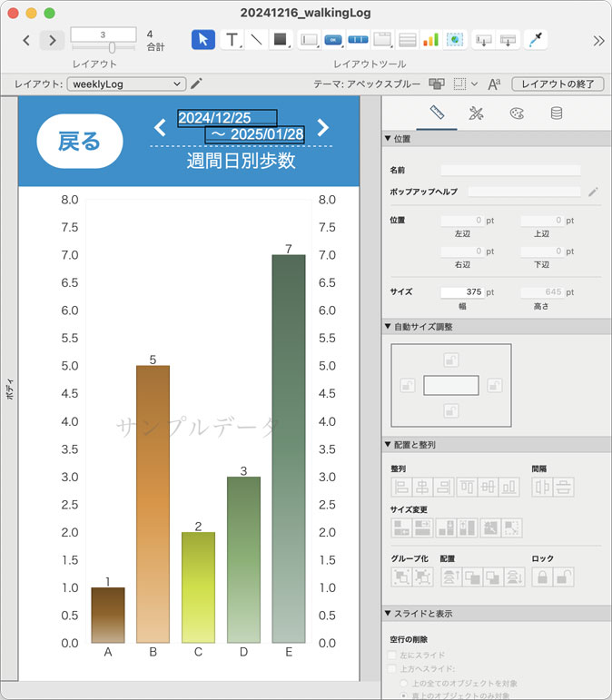Click the send to back icon
Viewport: 612px width, 700px height.
tap(514, 577)
